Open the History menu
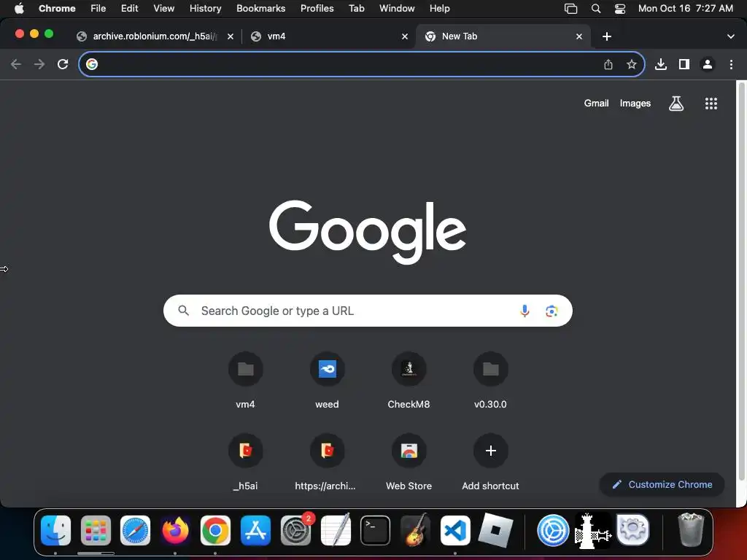The width and height of the screenshot is (747, 560). [205, 8]
